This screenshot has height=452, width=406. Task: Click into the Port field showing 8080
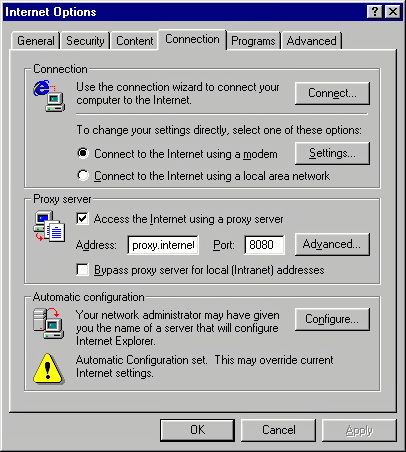pyautogui.click(x=265, y=245)
